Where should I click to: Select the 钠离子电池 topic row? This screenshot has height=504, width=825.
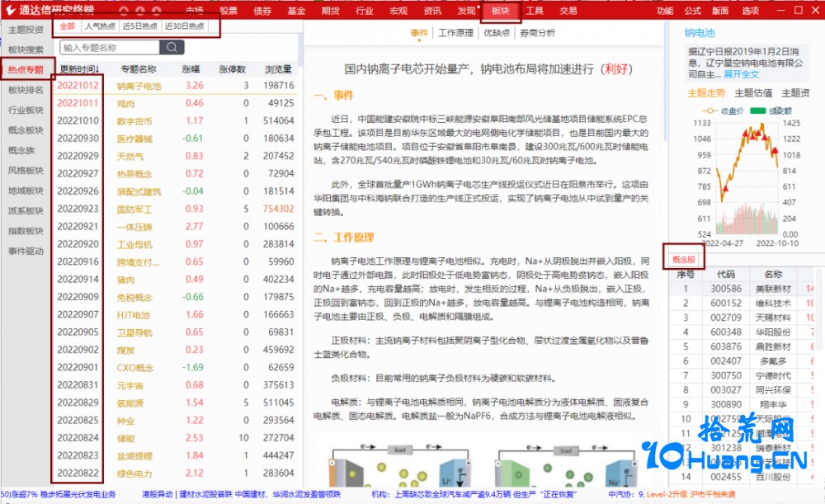(175, 85)
